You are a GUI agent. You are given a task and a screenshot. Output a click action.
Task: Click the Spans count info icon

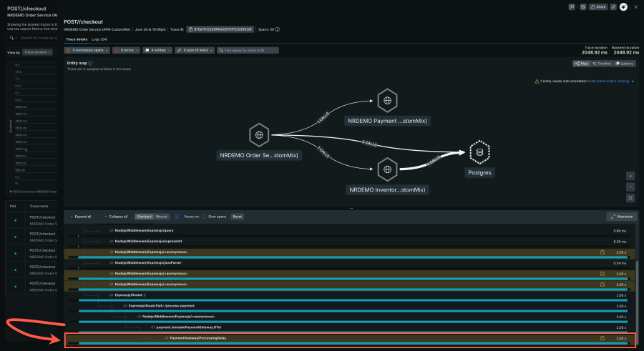pos(277,29)
